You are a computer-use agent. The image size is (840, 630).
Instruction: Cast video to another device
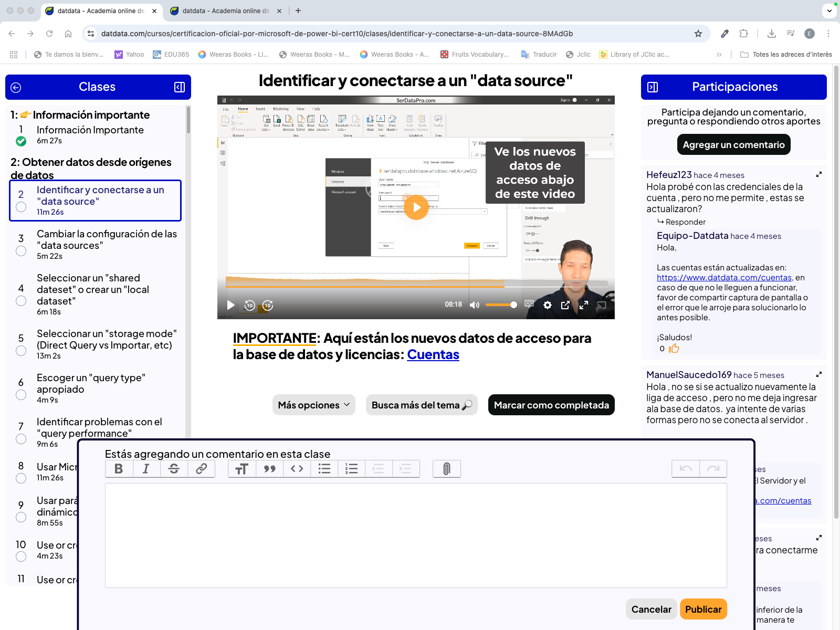(x=602, y=305)
